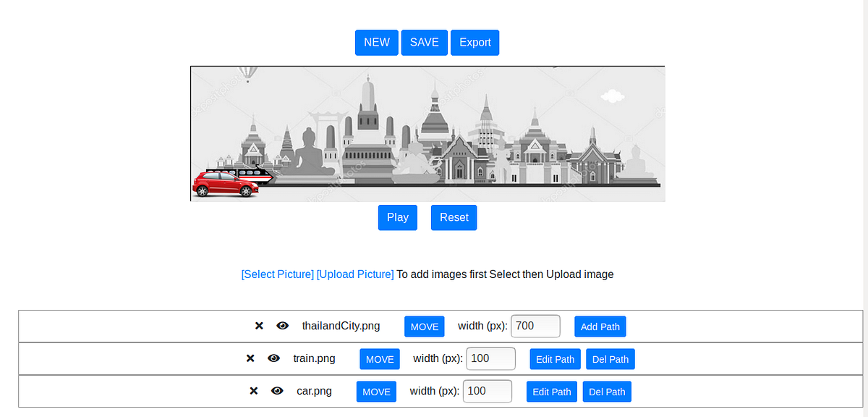The height and width of the screenshot is (417, 868).
Task: Open the Select Picture link
Action: [277, 274]
